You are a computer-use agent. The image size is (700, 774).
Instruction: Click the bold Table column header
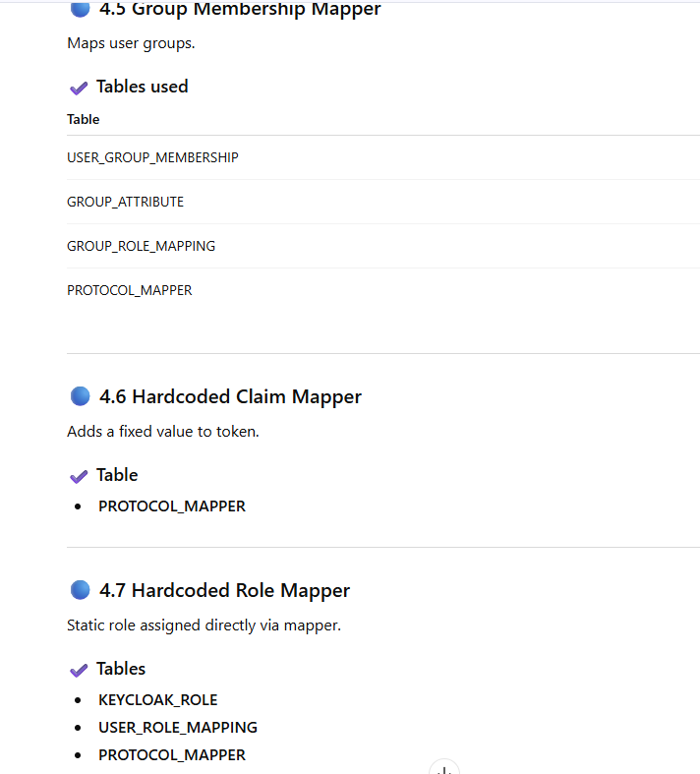click(x=83, y=119)
